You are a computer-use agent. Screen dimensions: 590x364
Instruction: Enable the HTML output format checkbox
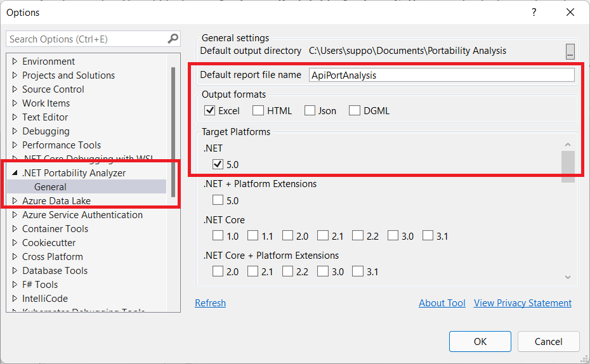(x=258, y=110)
